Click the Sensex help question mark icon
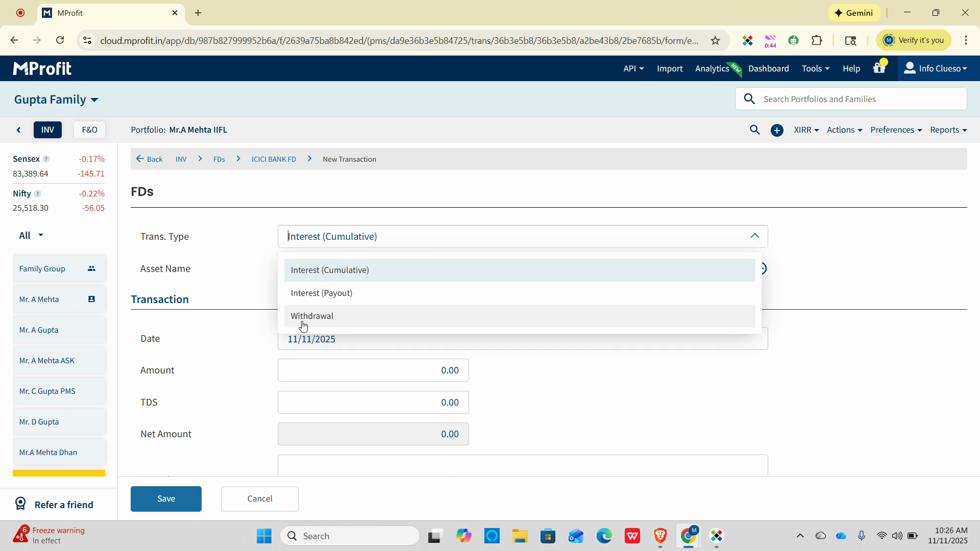This screenshot has height=551, width=980. (46, 159)
